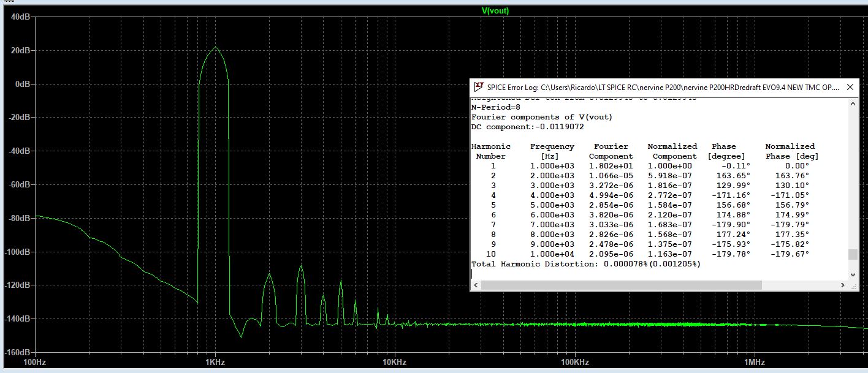The width and height of the screenshot is (868, 373).
Task: Click the 1MHz horizontal axis label
Action: coord(755,363)
